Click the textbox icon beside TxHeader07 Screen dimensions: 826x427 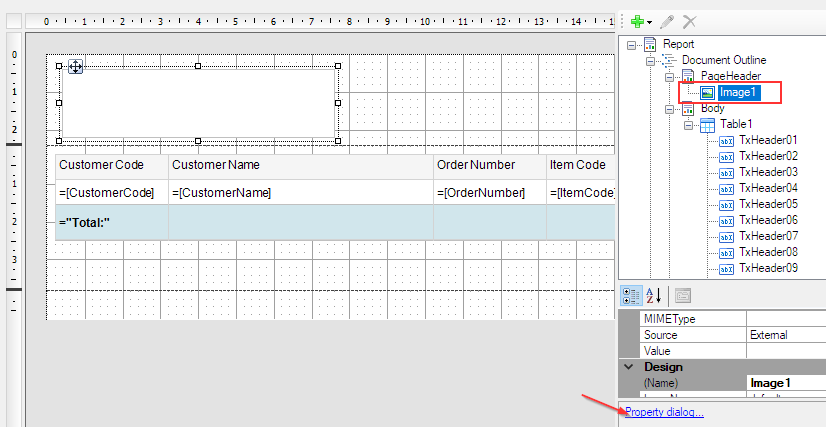click(x=726, y=237)
